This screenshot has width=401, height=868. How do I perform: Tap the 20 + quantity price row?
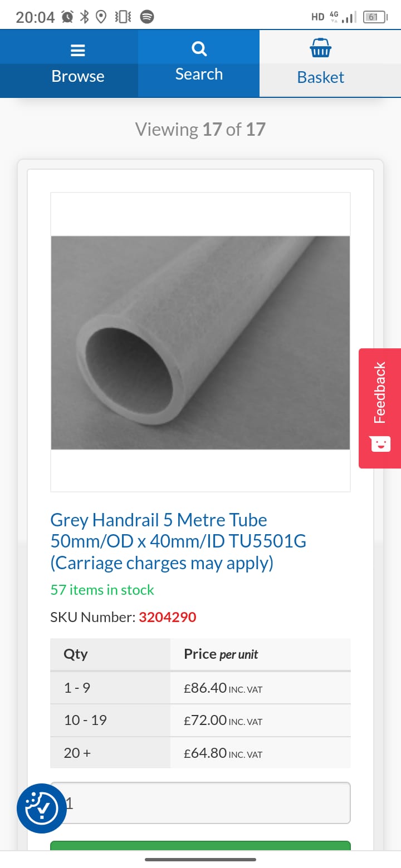[200, 753]
